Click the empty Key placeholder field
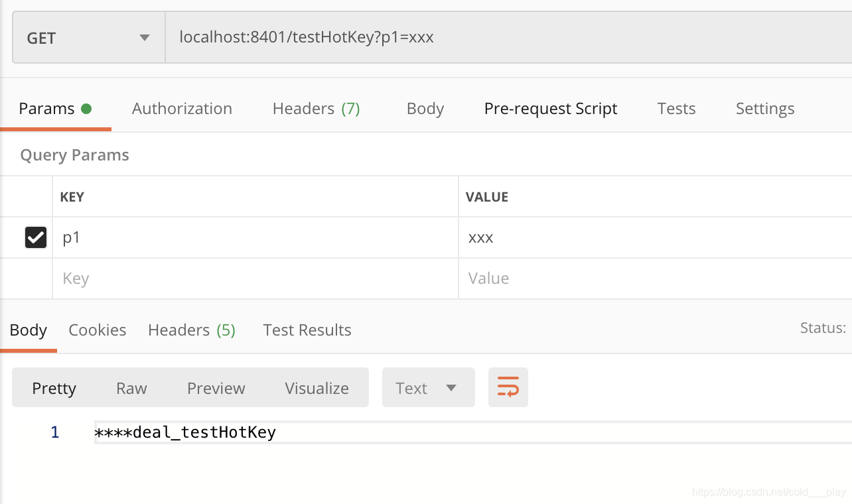 pos(255,279)
